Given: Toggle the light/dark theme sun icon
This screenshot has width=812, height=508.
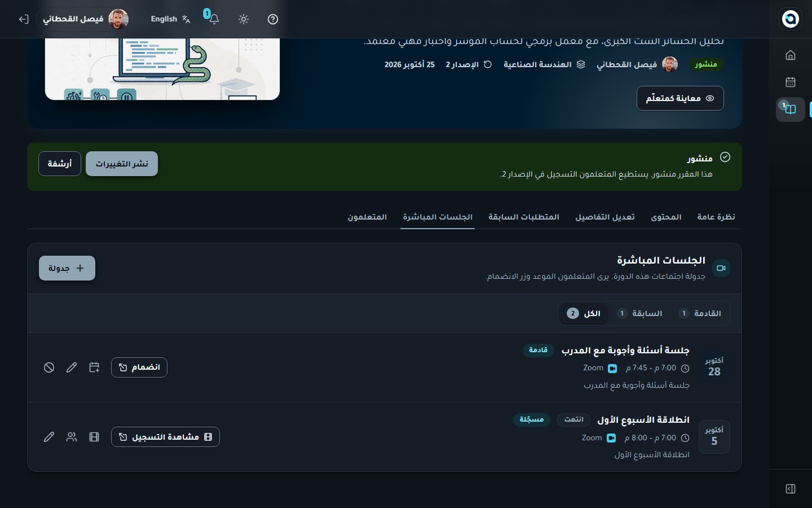Looking at the screenshot, I should point(244,19).
